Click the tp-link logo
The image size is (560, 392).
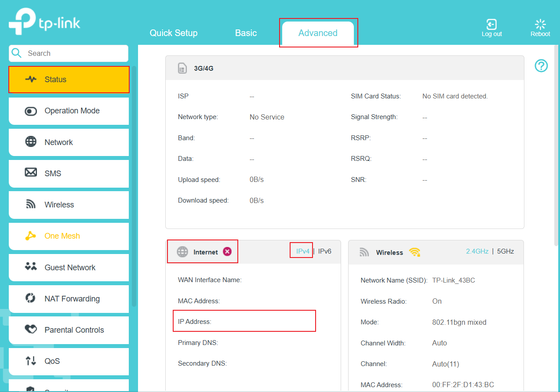pos(44,20)
